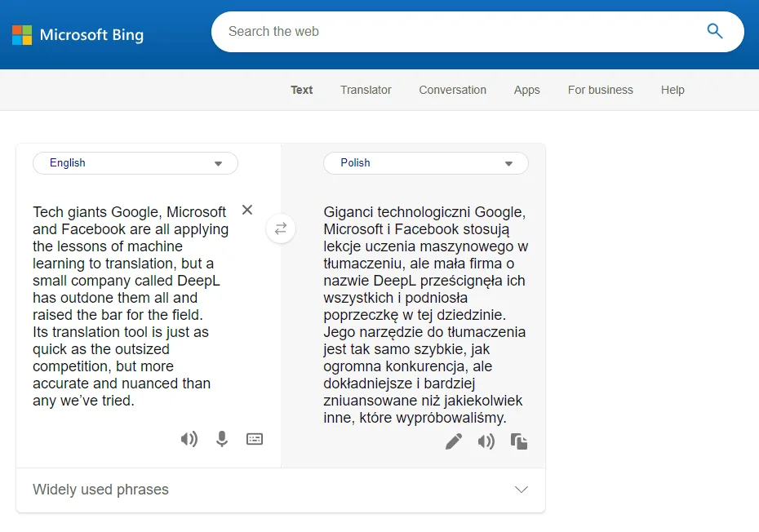Click the Microsoft Bing logo
The width and height of the screenshot is (759, 532).
(78, 35)
